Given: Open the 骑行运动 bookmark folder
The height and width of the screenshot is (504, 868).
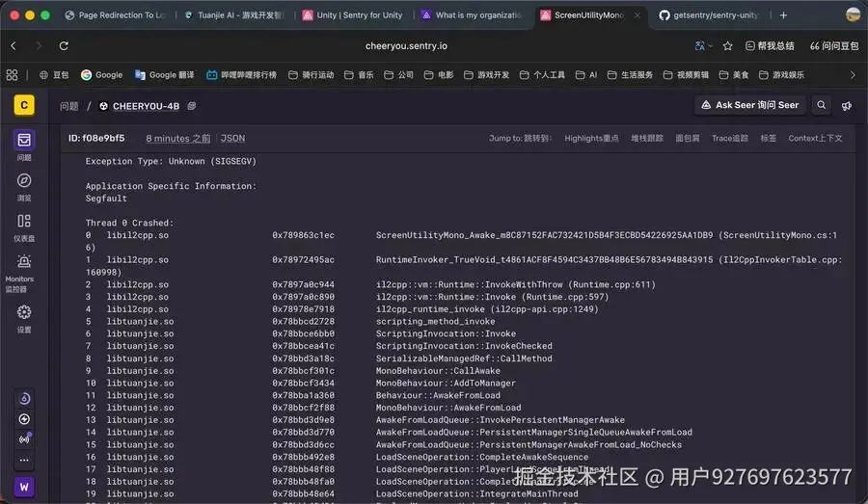Looking at the screenshot, I should (312, 75).
